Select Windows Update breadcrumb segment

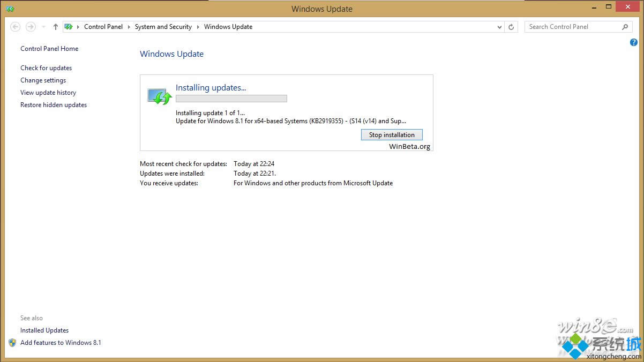pyautogui.click(x=228, y=27)
